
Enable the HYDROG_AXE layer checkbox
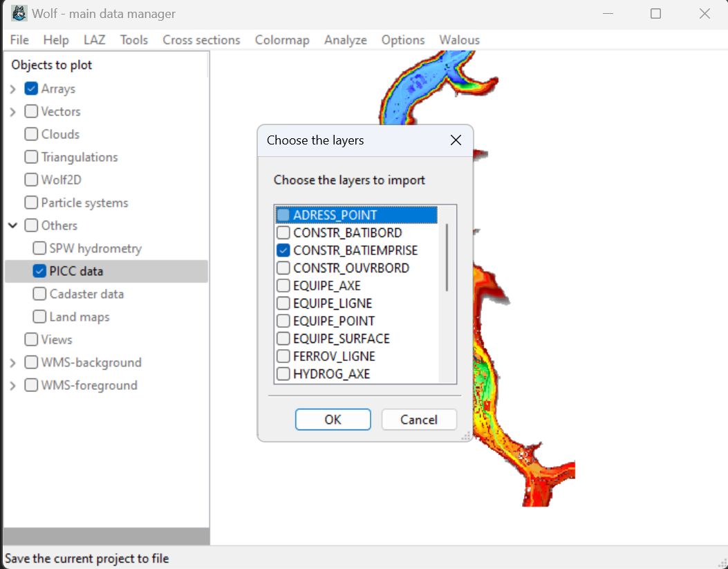283,374
